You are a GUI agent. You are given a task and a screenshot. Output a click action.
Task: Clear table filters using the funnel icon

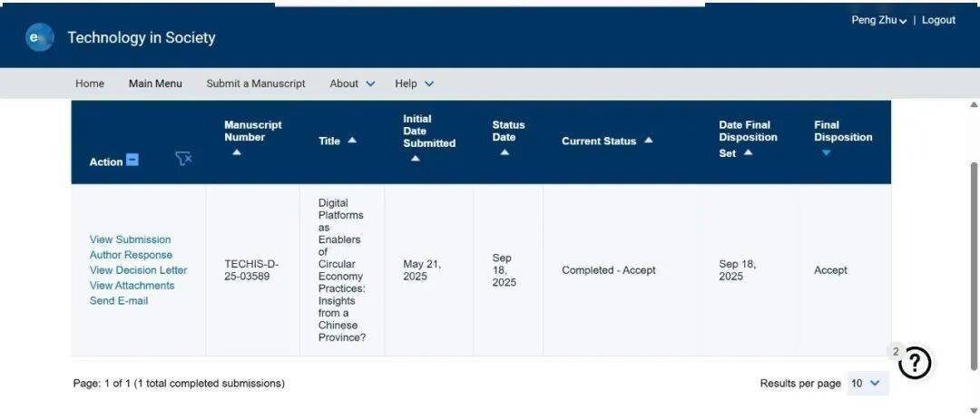coord(183,160)
